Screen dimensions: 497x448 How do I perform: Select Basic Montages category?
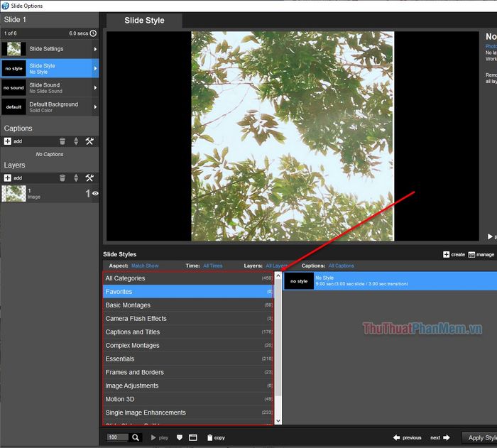pyautogui.click(x=188, y=305)
